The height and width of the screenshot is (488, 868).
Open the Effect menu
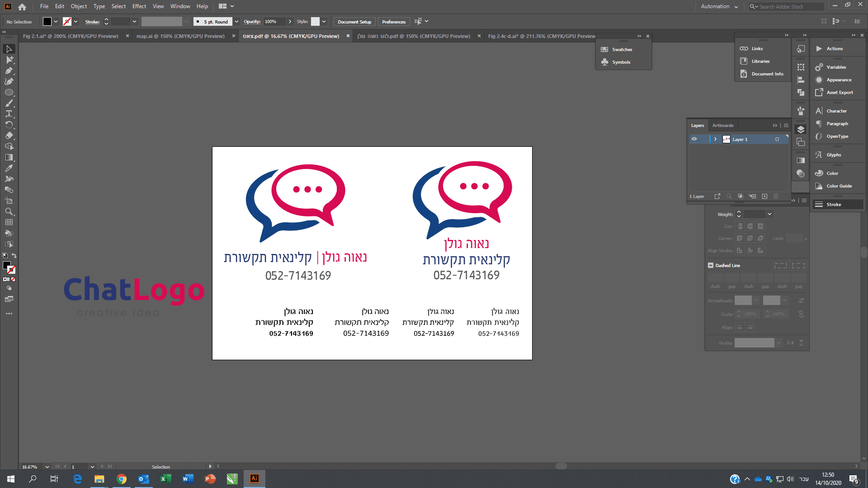coord(139,6)
